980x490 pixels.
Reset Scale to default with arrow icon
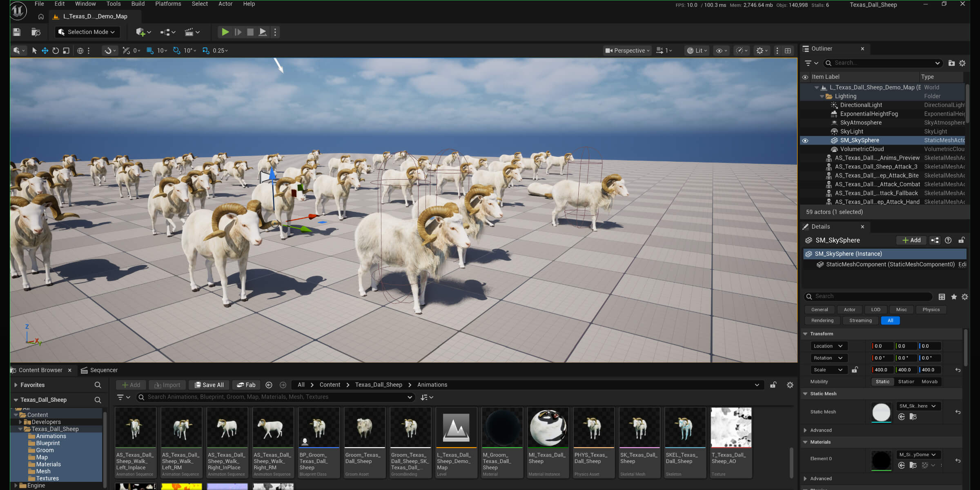click(958, 370)
